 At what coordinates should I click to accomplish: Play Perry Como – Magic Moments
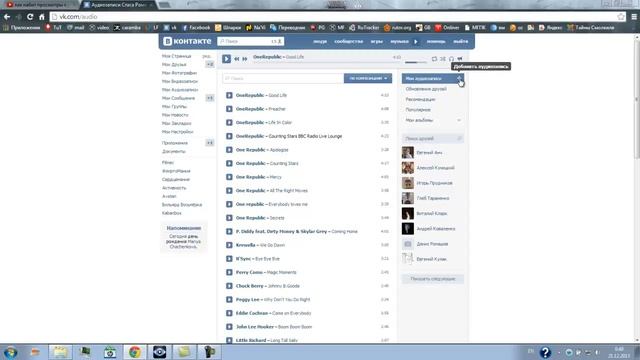point(229,272)
